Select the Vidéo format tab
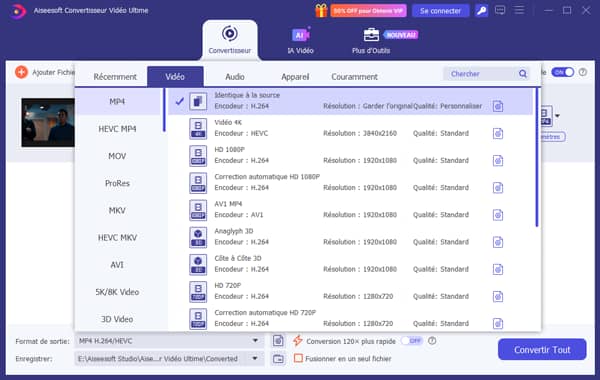Image resolution: width=600 pixels, height=380 pixels. (175, 77)
